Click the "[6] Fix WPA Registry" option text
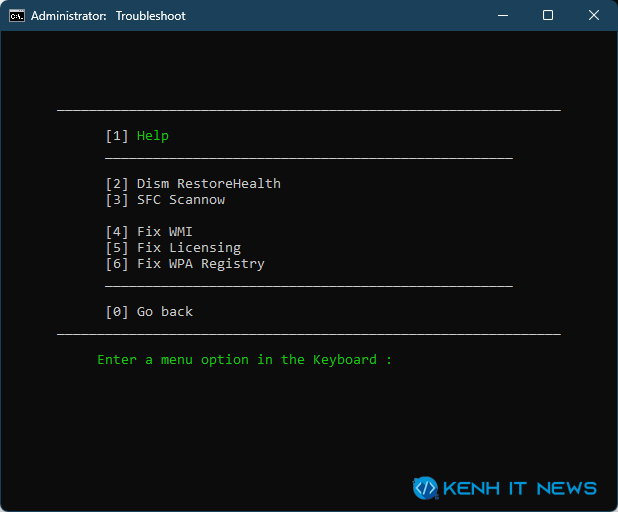The height and width of the screenshot is (512, 618). (185, 264)
